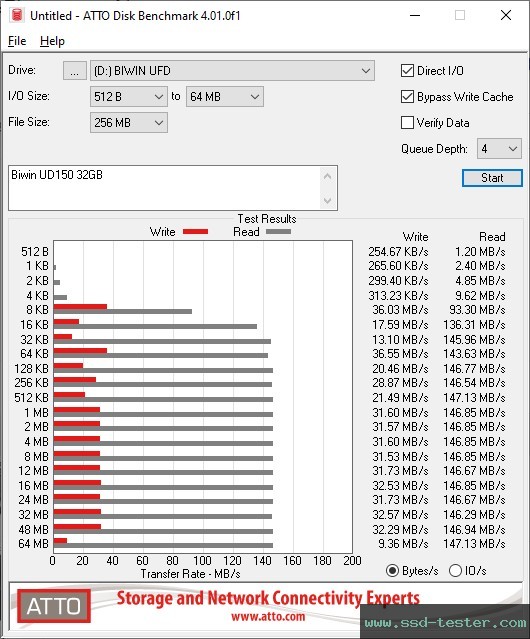Click the 254.67 KB/s write result
Screen dimensions: 530x639
[x=398, y=251]
